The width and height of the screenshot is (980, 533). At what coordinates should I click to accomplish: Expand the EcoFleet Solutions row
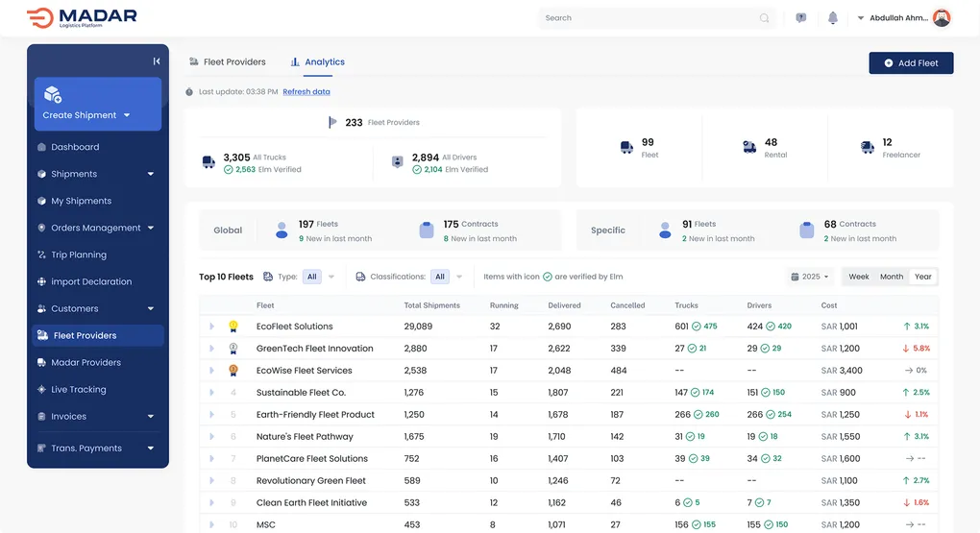pos(212,327)
